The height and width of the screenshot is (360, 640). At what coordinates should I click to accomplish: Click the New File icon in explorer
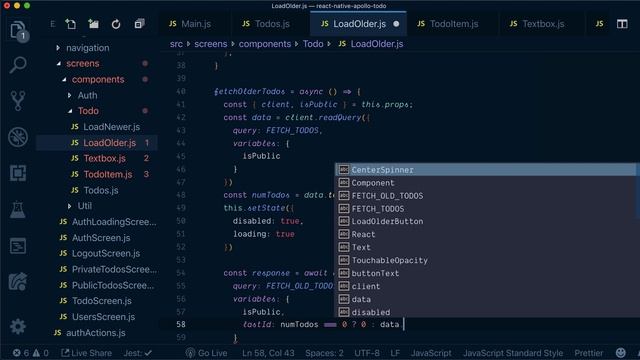tap(71, 24)
